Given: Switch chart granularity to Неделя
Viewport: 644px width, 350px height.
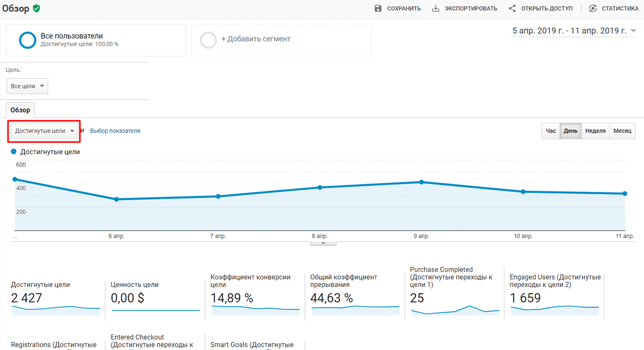Looking at the screenshot, I should [x=595, y=131].
